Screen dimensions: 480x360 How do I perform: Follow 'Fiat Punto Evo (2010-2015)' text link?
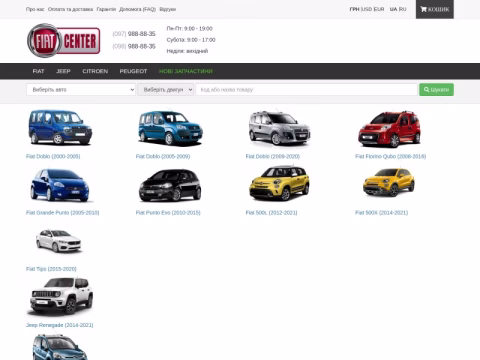click(x=168, y=213)
